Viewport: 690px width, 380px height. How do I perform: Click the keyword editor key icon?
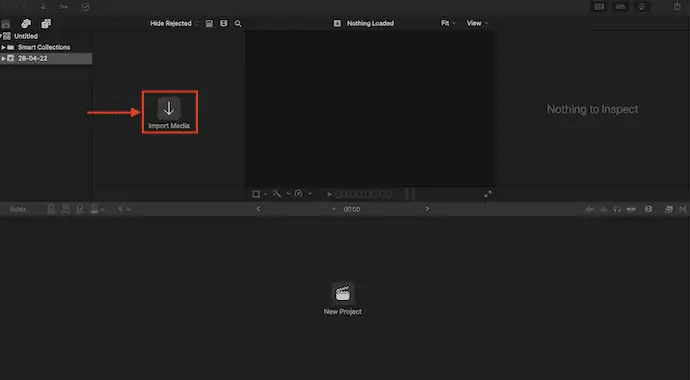pyautogui.click(x=64, y=7)
